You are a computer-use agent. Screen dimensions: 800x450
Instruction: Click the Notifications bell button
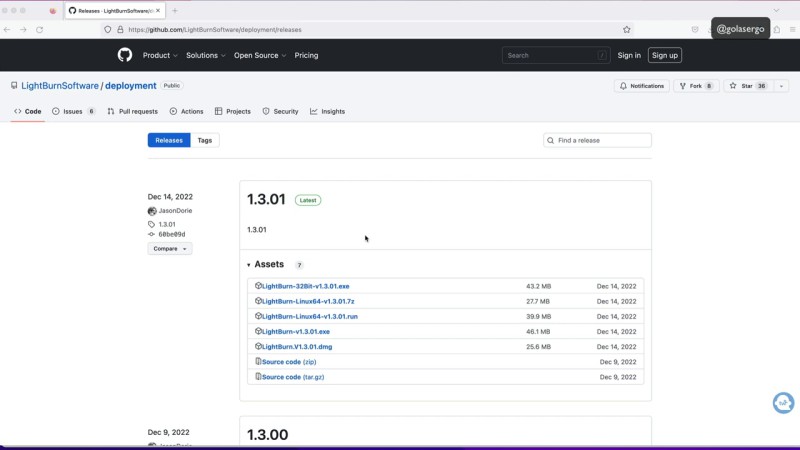pyautogui.click(x=642, y=86)
